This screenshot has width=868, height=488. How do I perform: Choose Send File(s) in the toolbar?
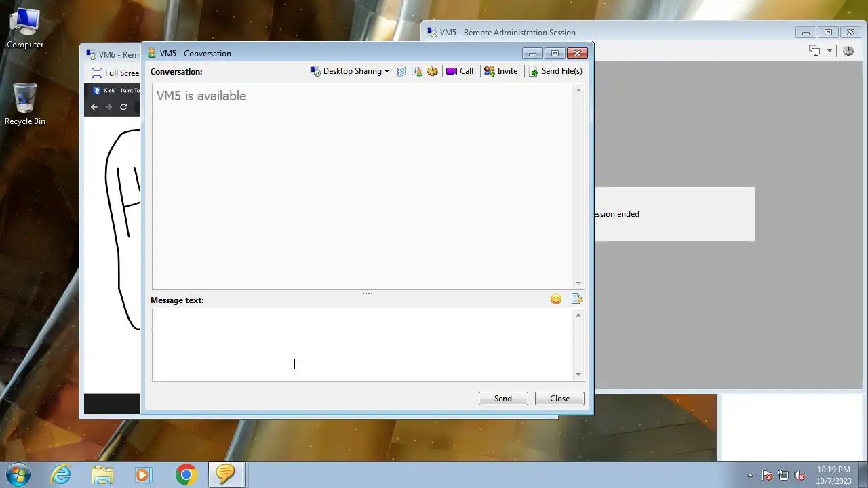pos(555,71)
